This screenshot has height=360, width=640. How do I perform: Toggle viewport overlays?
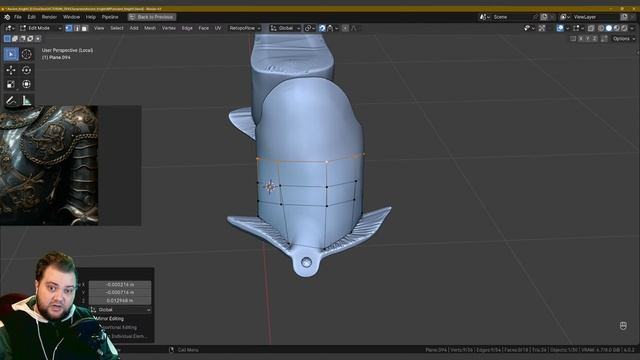(560, 28)
